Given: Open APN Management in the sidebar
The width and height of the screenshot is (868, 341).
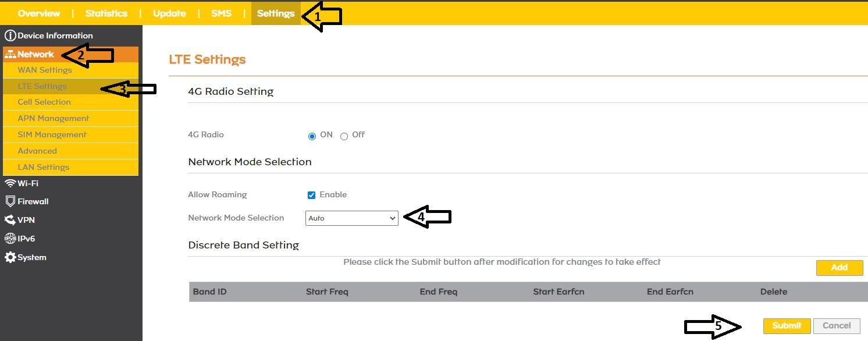Looking at the screenshot, I should (x=54, y=119).
